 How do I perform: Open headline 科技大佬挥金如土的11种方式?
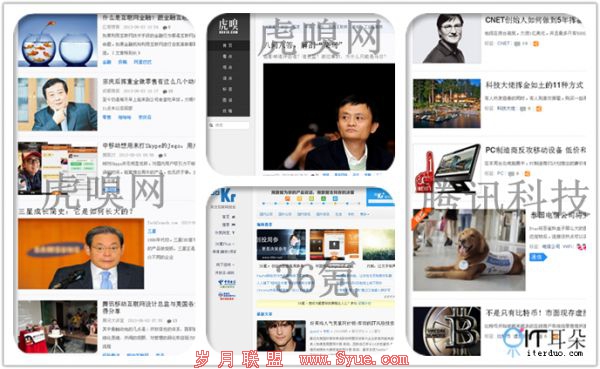pos(534,85)
